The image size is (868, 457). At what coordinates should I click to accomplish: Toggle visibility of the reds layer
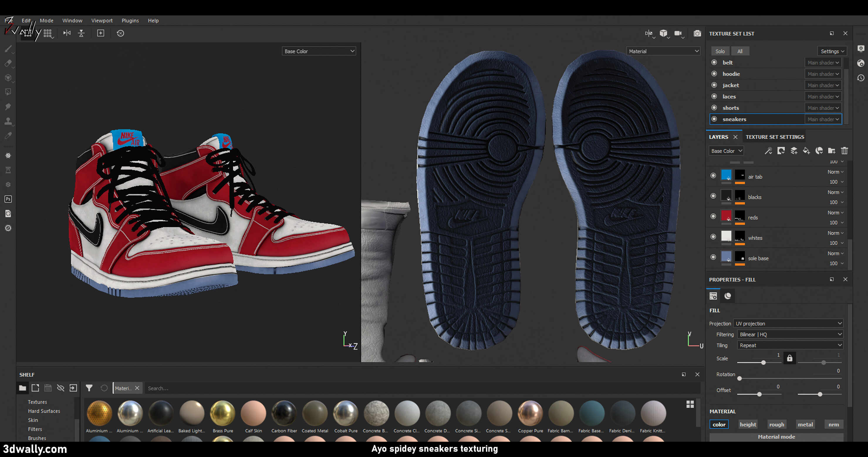point(713,216)
